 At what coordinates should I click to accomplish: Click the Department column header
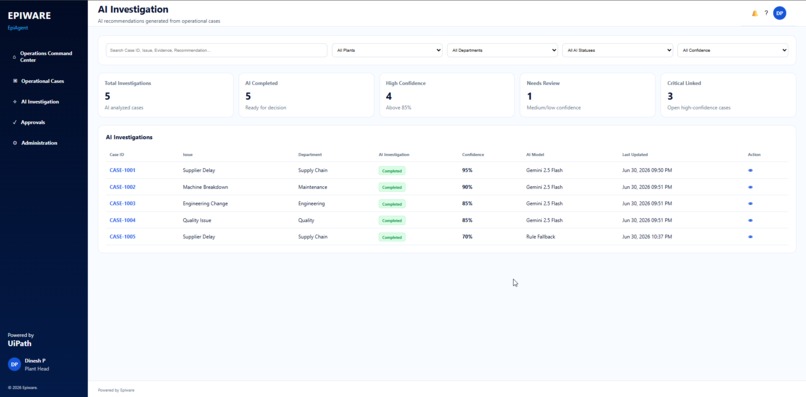point(310,155)
